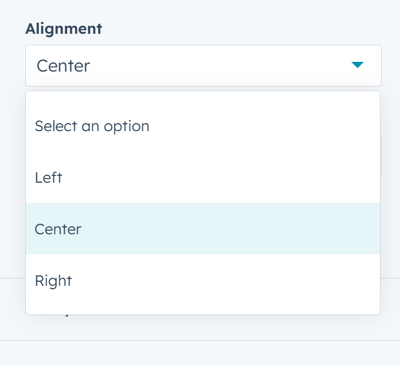This screenshot has height=366, width=400.
Task: Choose the Right alignment option
Action: pos(203,280)
